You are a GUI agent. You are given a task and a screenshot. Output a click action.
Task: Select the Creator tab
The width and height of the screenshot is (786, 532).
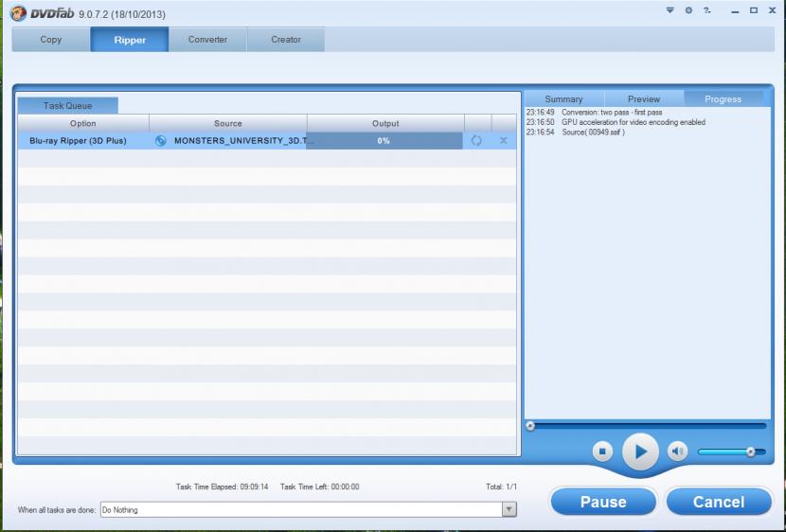pos(286,40)
